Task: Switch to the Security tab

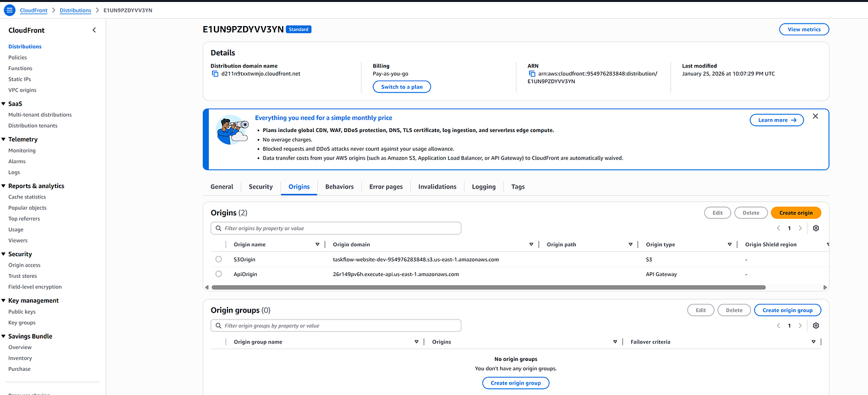Action: (x=260, y=187)
